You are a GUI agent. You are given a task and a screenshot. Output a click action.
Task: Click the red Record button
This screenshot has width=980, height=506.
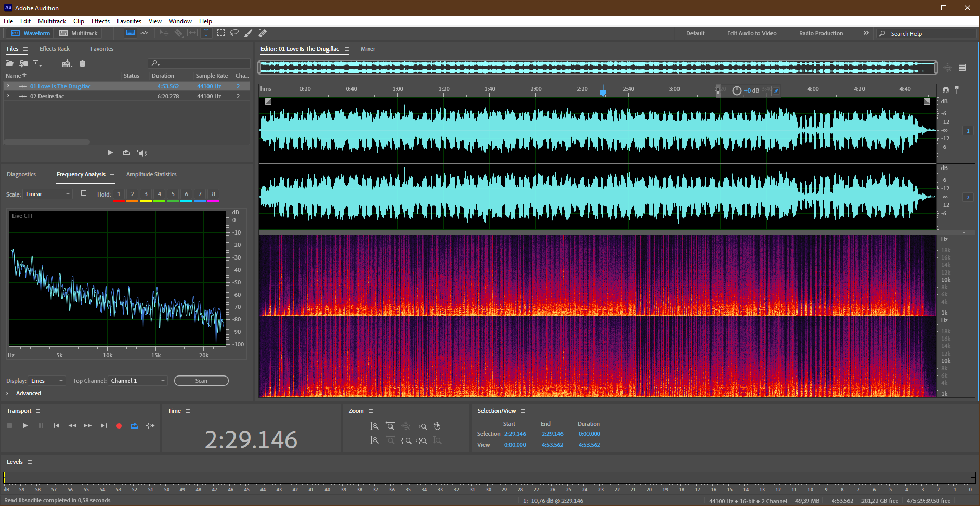click(x=119, y=425)
